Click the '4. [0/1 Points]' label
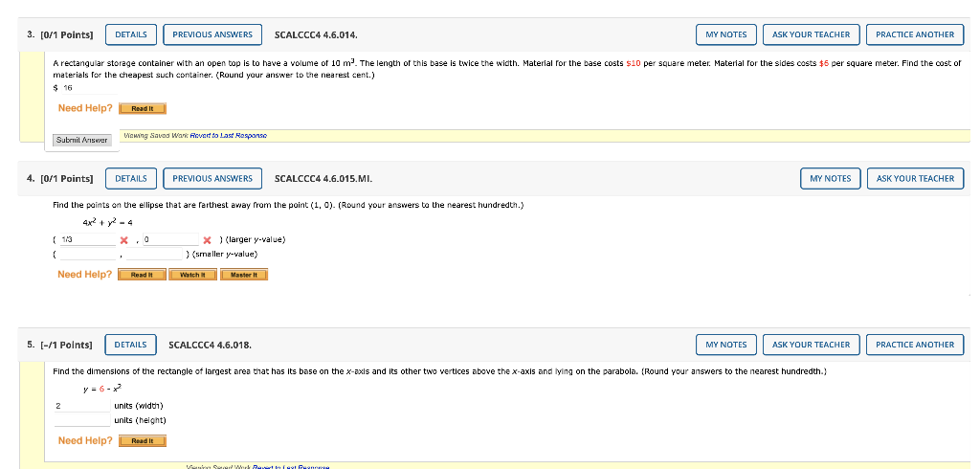Image resolution: width=980 pixels, height=469 pixels. pyautogui.click(x=60, y=179)
